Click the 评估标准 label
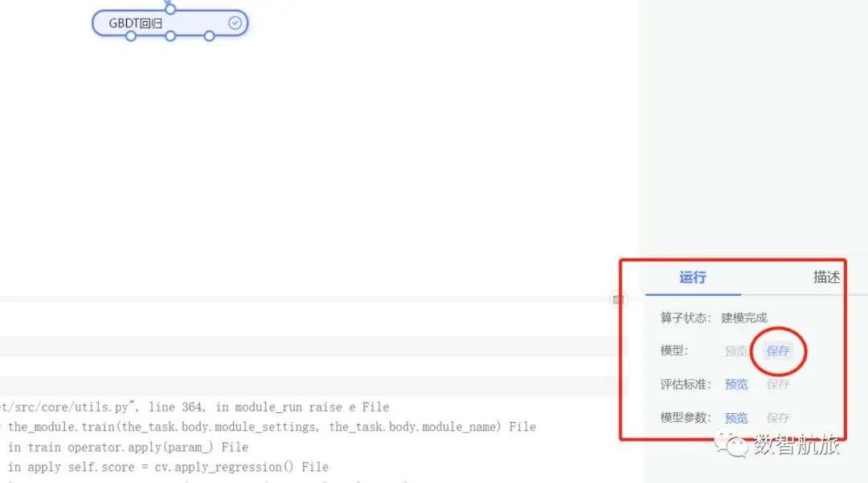Image resolution: width=868 pixels, height=483 pixels. pyautogui.click(x=686, y=384)
